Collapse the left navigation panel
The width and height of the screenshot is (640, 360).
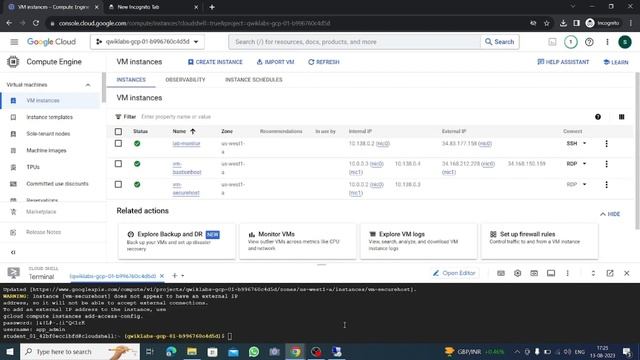13,252
